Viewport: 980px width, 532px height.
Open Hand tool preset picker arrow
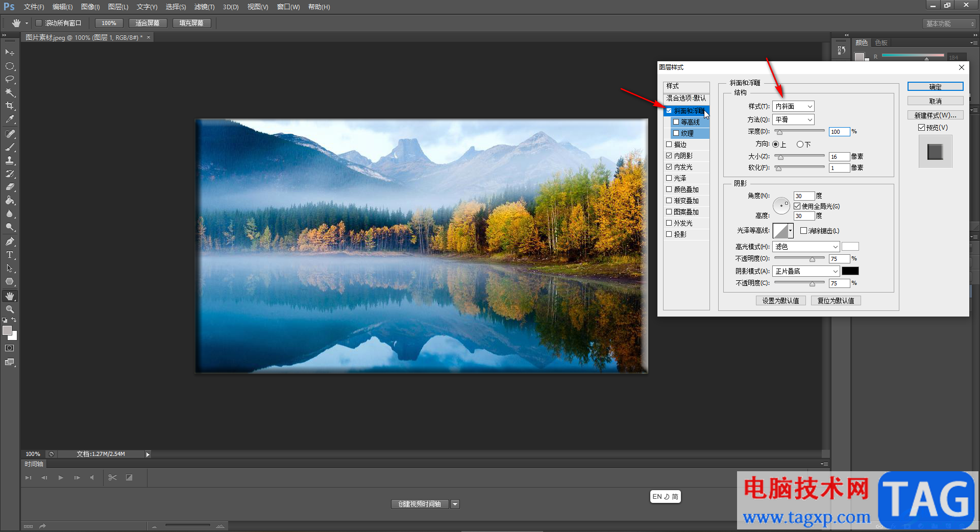pyautogui.click(x=27, y=23)
